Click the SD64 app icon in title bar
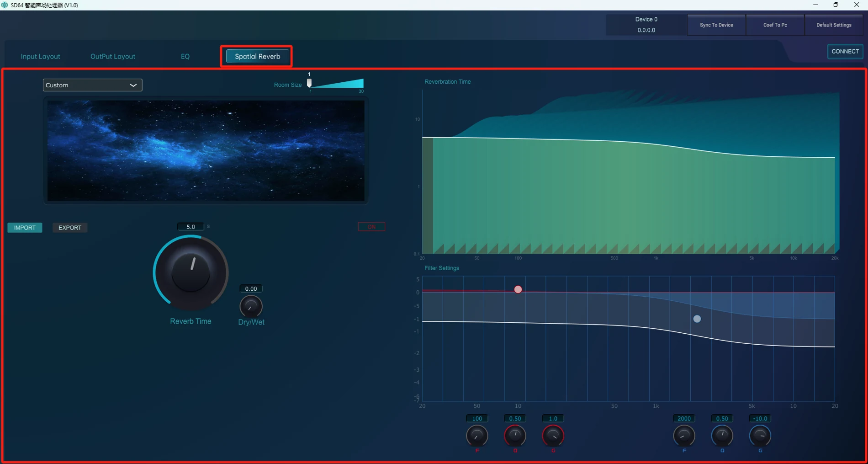The height and width of the screenshot is (464, 868). point(5,5)
